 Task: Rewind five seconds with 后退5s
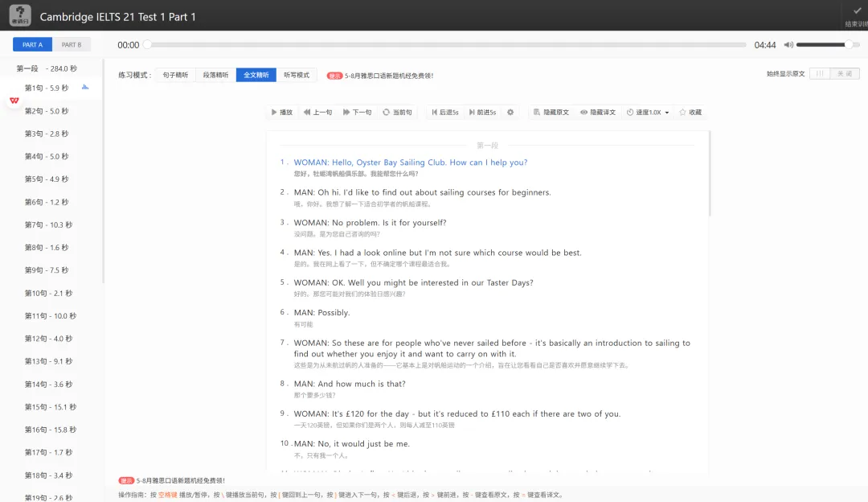pyautogui.click(x=445, y=113)
